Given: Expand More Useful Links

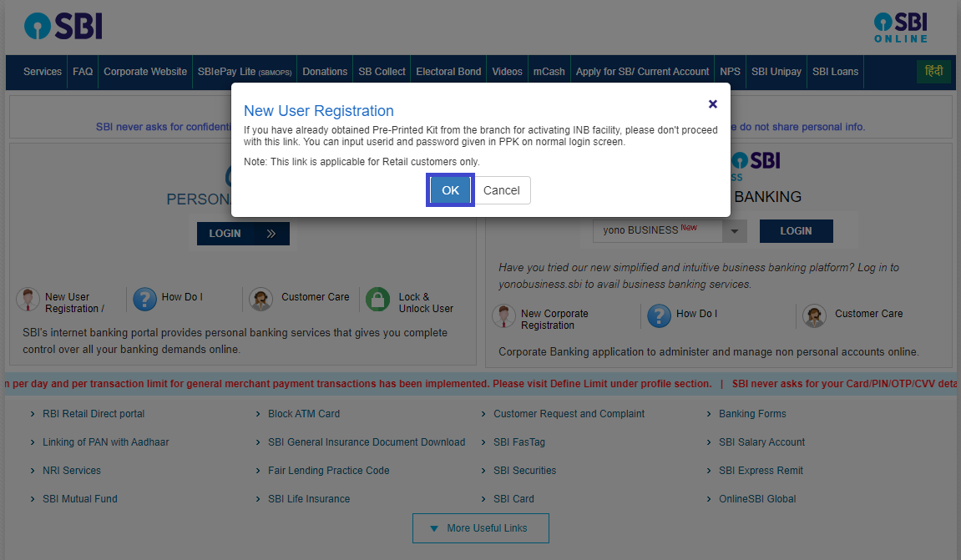Looking at the screenshot, I should click(x=480, y=528).
